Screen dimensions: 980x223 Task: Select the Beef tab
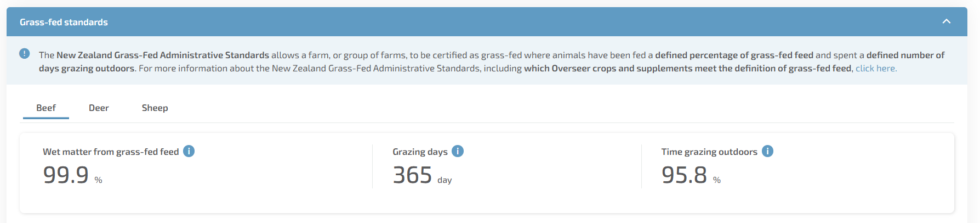pyautogui.click(x=46, y=108)
